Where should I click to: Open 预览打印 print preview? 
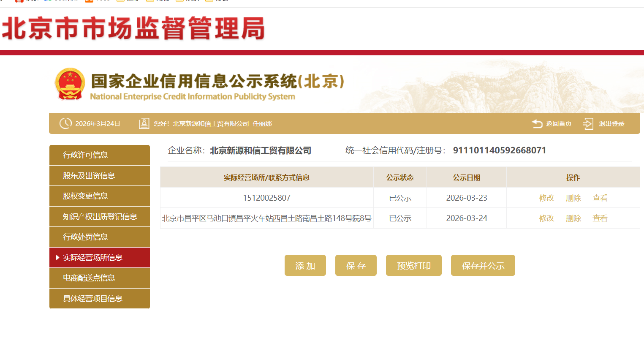414,265
